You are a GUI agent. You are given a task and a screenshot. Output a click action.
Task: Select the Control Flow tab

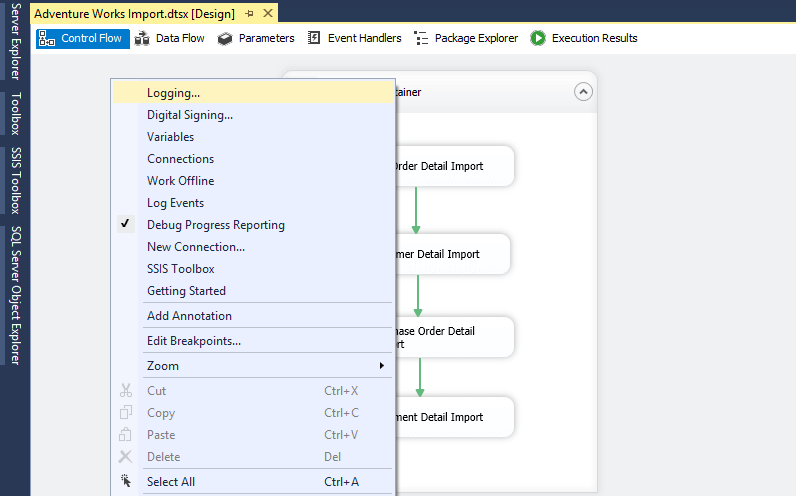point(82,38)
